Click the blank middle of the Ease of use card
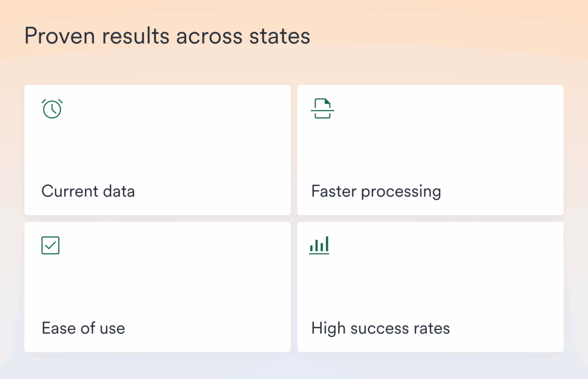Image resolution: width=588 pixels, height=379 pixels. (157, 287)
